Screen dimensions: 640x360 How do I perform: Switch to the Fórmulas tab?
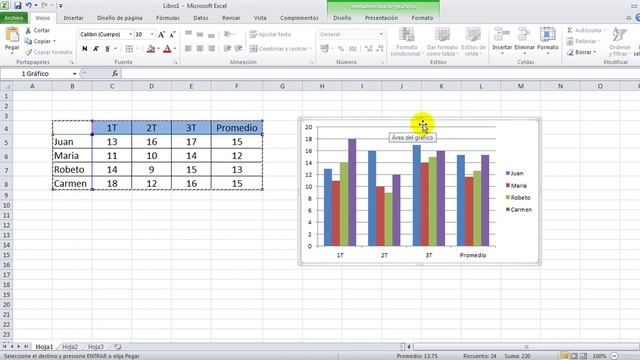coord(168,18)
